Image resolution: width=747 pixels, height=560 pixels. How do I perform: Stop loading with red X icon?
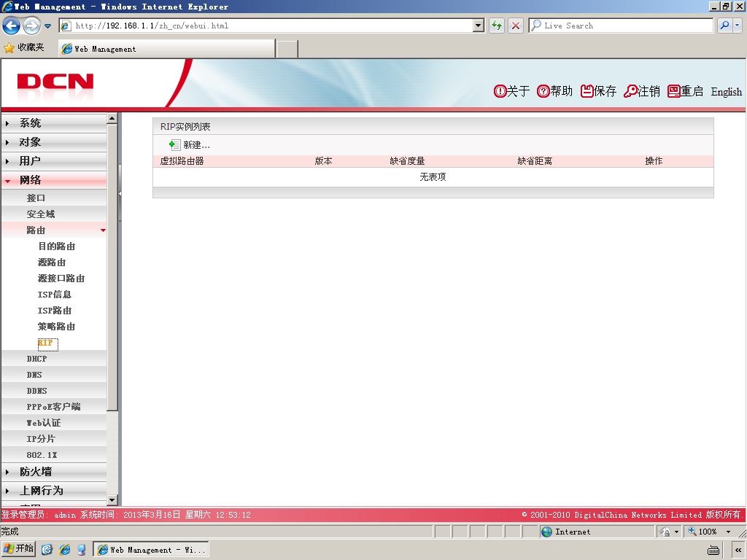(x=516, y=26)
